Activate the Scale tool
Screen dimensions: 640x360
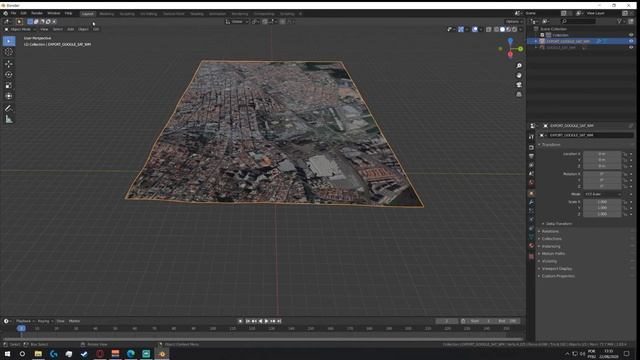click(9, 85)
